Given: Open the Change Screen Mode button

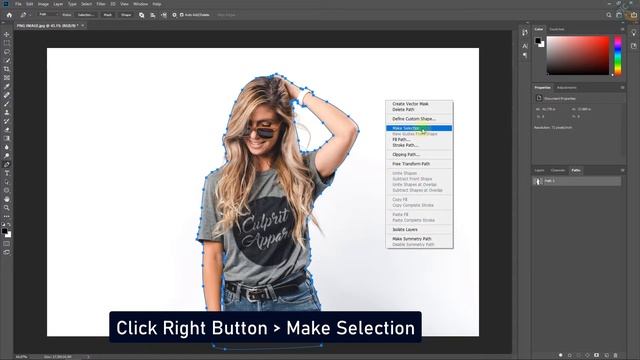Looking at the screenshot, I should pos(7,252).
